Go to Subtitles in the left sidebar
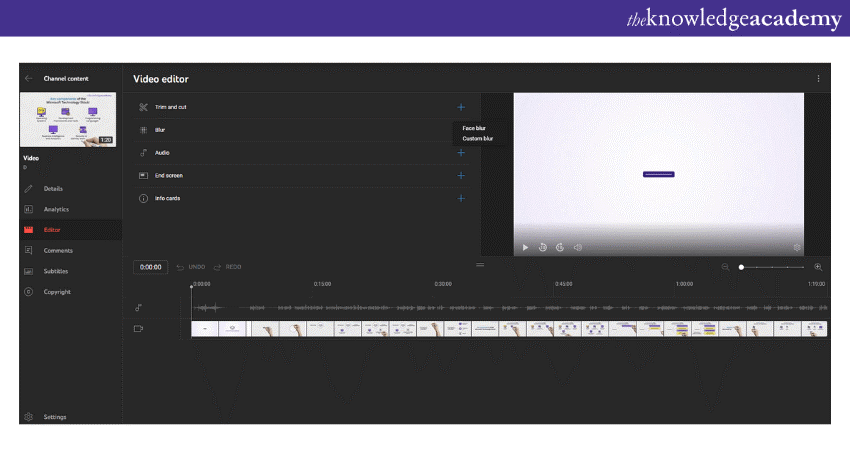 pyautogui.click(x=55, y=271)
